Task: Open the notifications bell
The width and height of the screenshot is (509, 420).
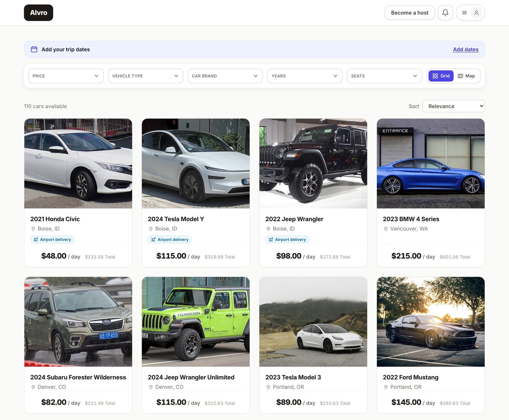Action: coord(445,13)
